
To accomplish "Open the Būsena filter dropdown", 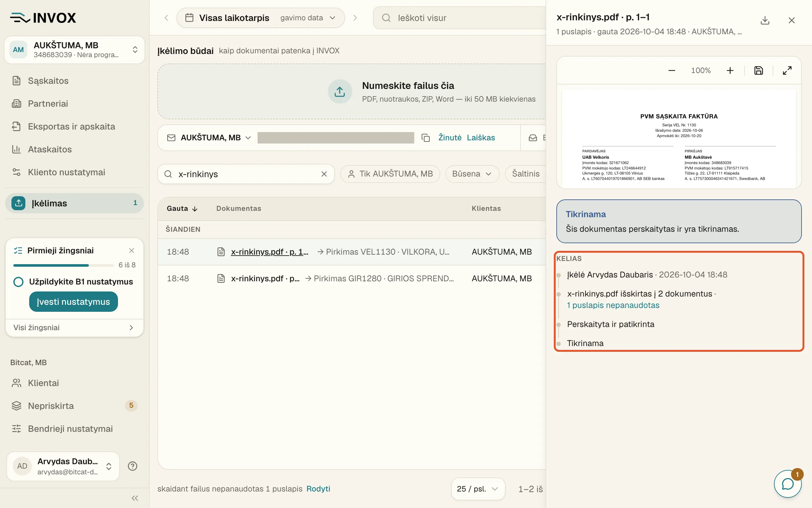I will [472, 174].
